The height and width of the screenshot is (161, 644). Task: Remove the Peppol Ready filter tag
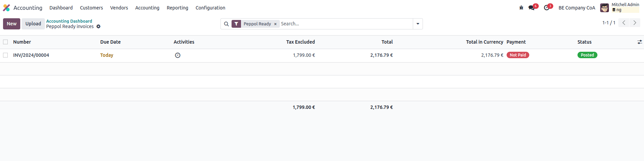[275, 24]
